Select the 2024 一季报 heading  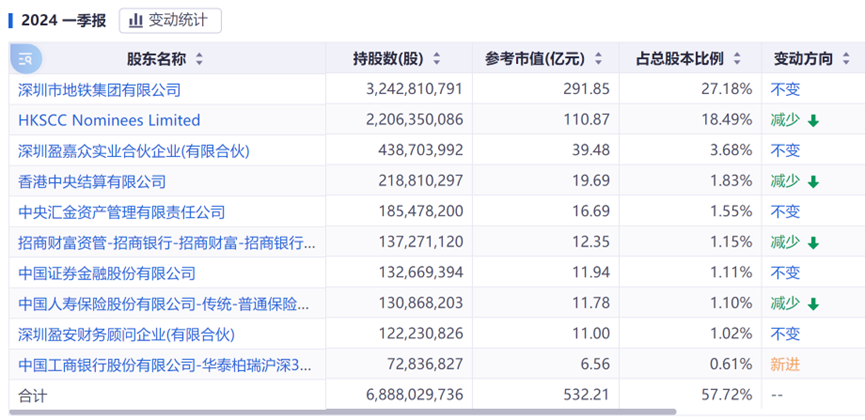(63, 21)
